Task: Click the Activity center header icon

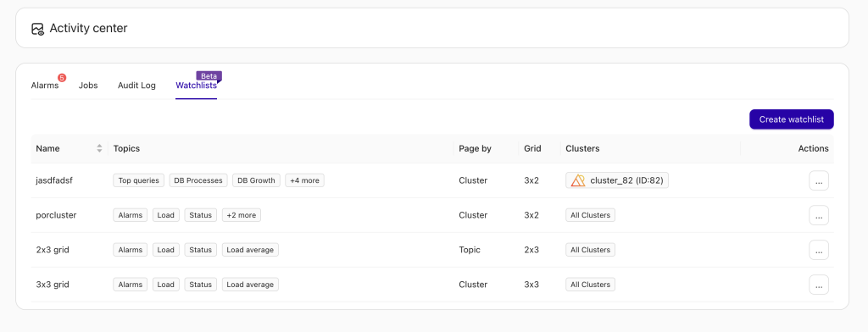Action: tap(37, 29)
